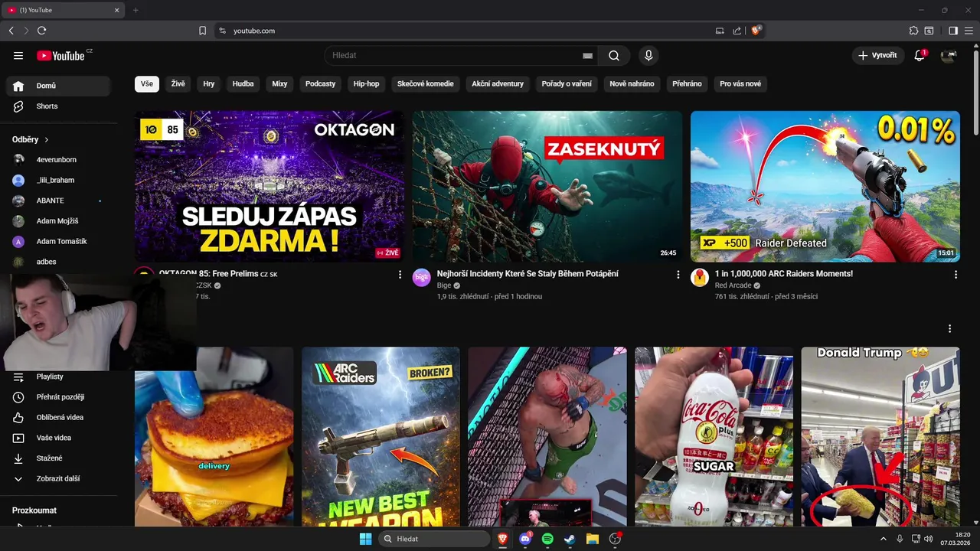Click the install-app icon in the address bar
Viewport: 980px width, 551px height.
pos(720,31)
